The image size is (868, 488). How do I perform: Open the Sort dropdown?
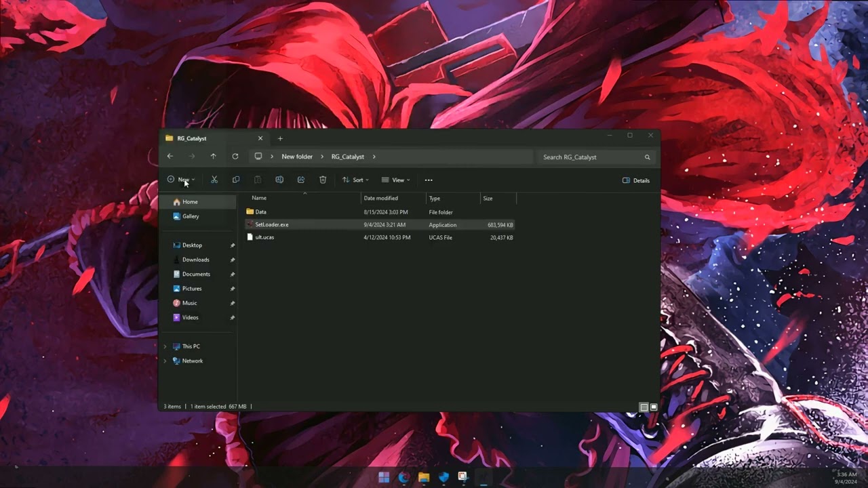tap(355, 180)
